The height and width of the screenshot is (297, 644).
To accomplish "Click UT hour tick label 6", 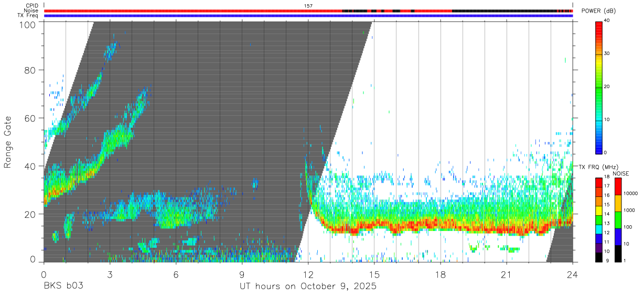I will pos(176,274).
